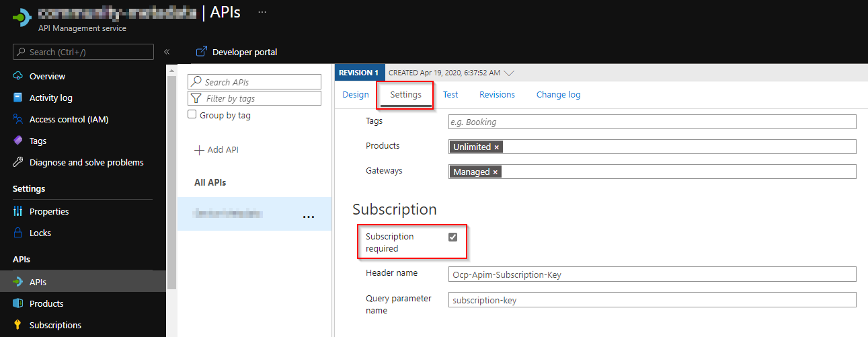This screenshot has height=337, width=868.
Task: Expand the revision dropdown chevron
Action: click(x=509, y=73)
